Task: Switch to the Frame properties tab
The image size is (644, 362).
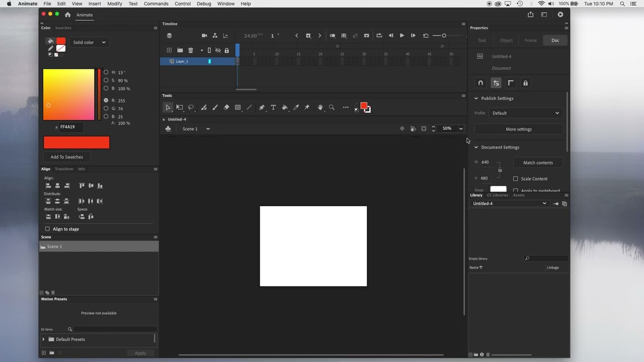Action: (531, 40)
